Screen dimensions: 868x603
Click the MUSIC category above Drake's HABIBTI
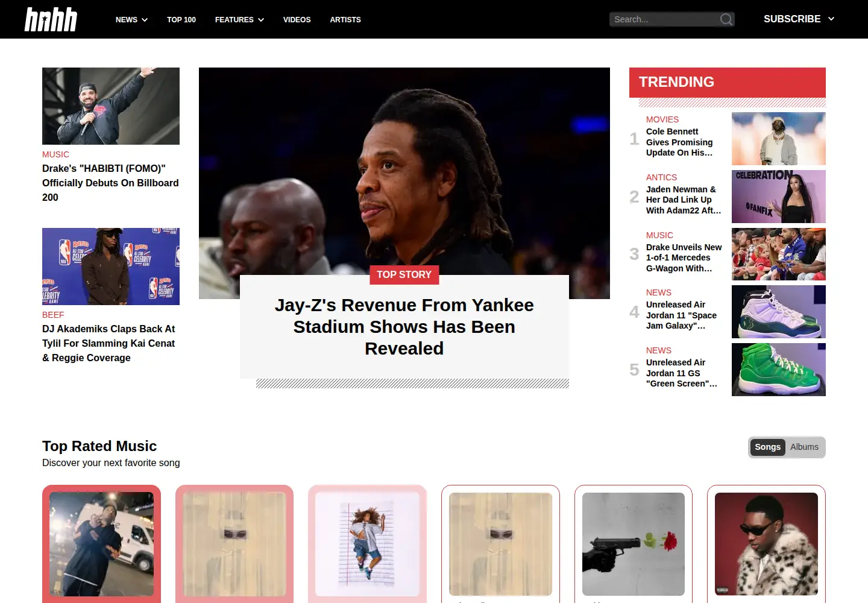point(55,154)
